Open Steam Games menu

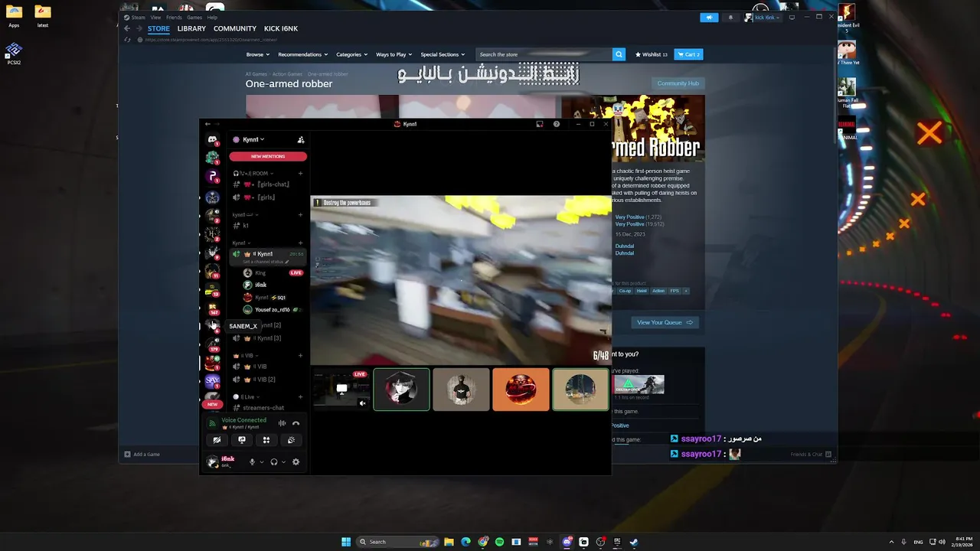pos(194,17)
